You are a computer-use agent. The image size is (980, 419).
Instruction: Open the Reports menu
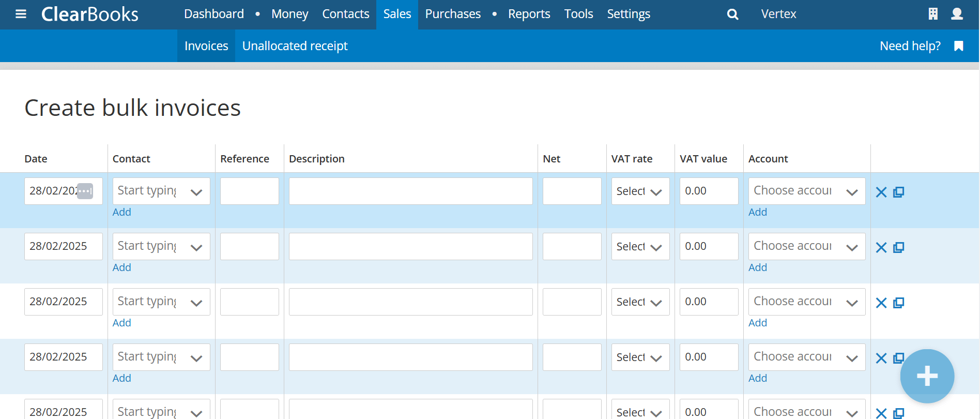529,14
